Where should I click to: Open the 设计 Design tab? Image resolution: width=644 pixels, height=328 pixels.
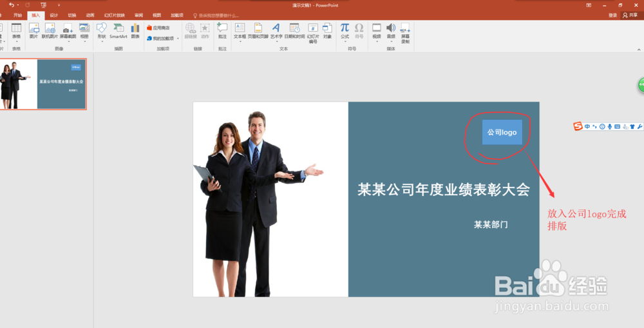point(54,15)
